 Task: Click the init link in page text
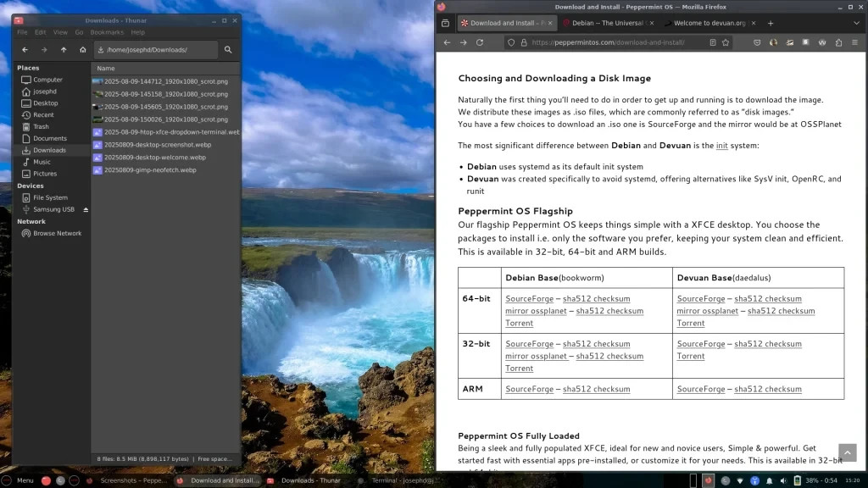coord(722,146)
